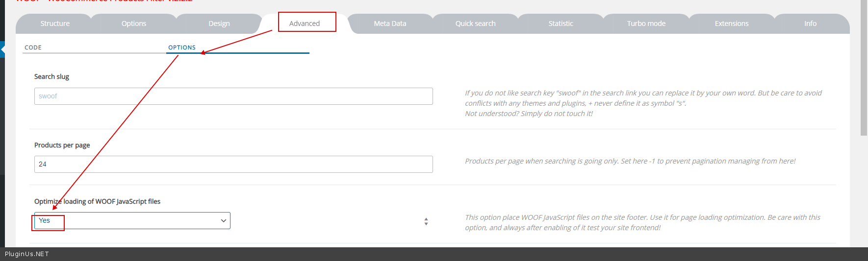Focus the Products per page field
Screen dimensions: 868x261
click(233, 165)
